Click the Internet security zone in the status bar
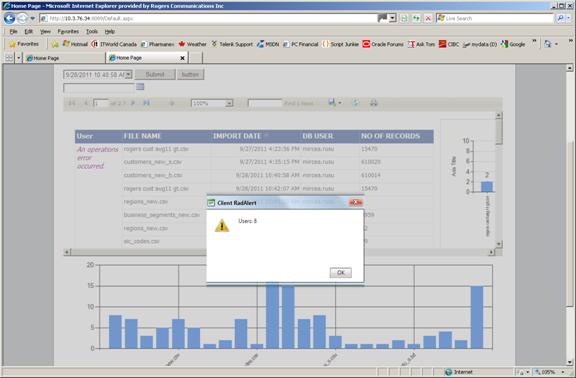This screenshot has height=378, width=576. (459, 372)
